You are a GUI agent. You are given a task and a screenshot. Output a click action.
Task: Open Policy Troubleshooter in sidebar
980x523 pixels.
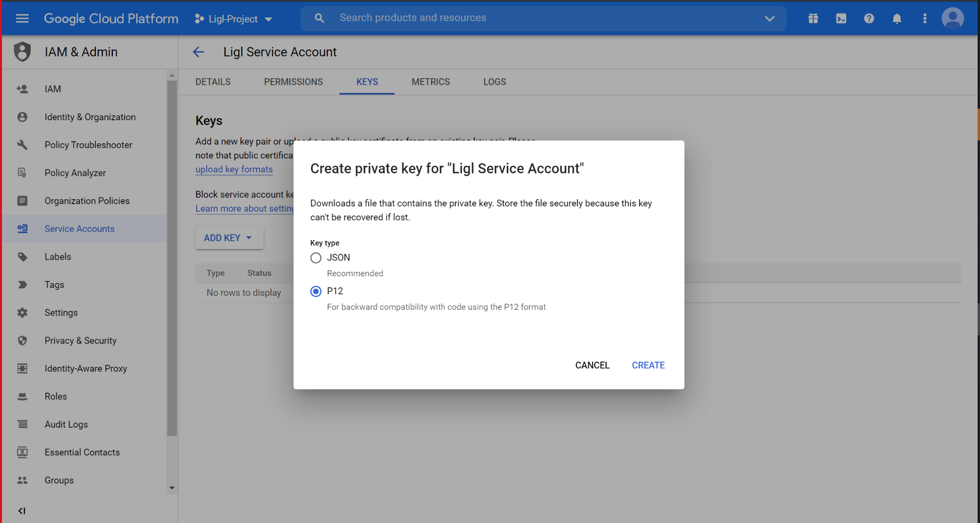(84, 145)
